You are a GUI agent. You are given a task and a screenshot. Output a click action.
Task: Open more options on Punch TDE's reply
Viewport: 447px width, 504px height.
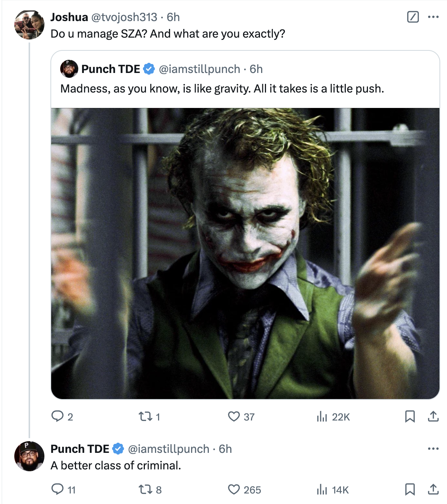433,449
